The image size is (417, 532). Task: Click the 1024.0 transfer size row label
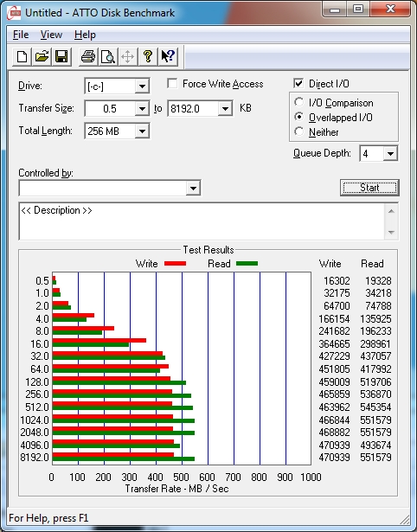pos(35,420)
